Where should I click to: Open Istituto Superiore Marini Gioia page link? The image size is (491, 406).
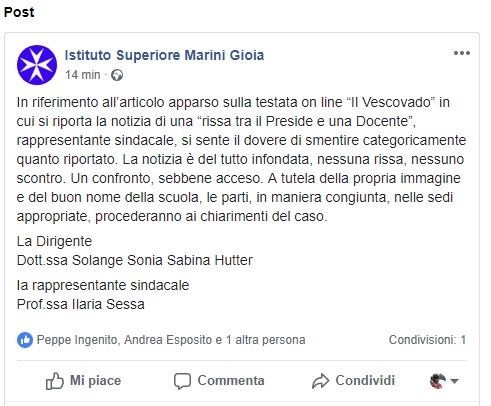[164, 55]
